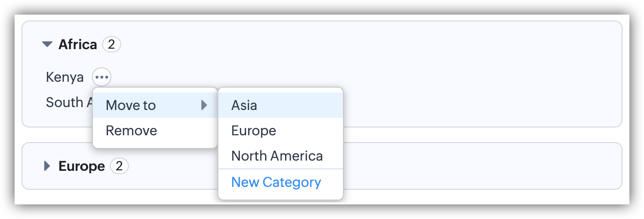
Task: Collapse the Africa category triangle
Action: click(47, 45)
